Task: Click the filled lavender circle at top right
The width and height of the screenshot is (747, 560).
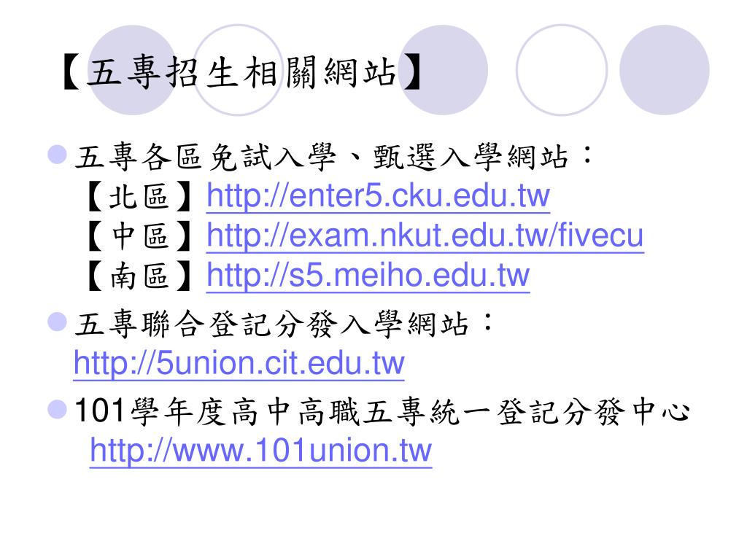Action: (x=665, y=70)
